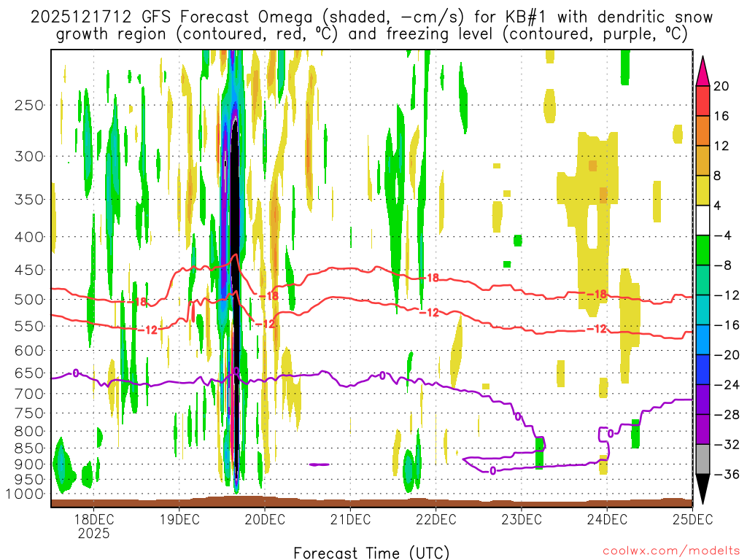Click the 450 pressure level label
747x560 pixels.
(x=29, y=270)
